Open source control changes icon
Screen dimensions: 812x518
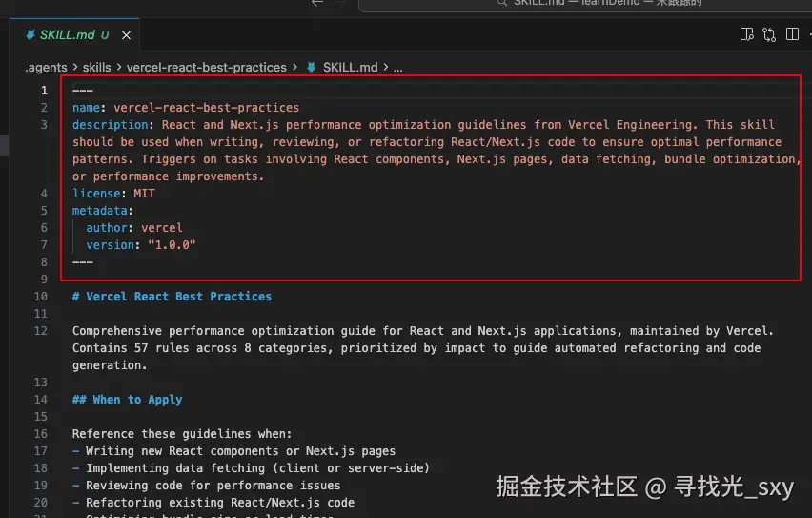coord(769,34)
